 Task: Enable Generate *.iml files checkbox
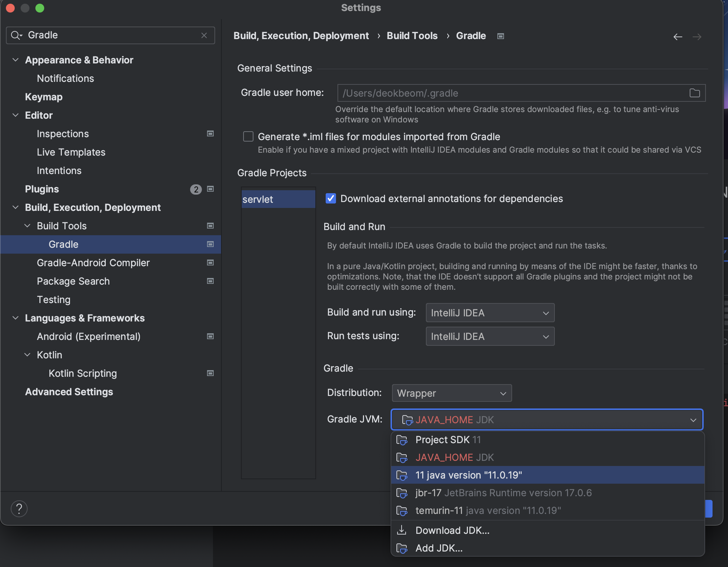pyautogui.click(x=248, y=136)
